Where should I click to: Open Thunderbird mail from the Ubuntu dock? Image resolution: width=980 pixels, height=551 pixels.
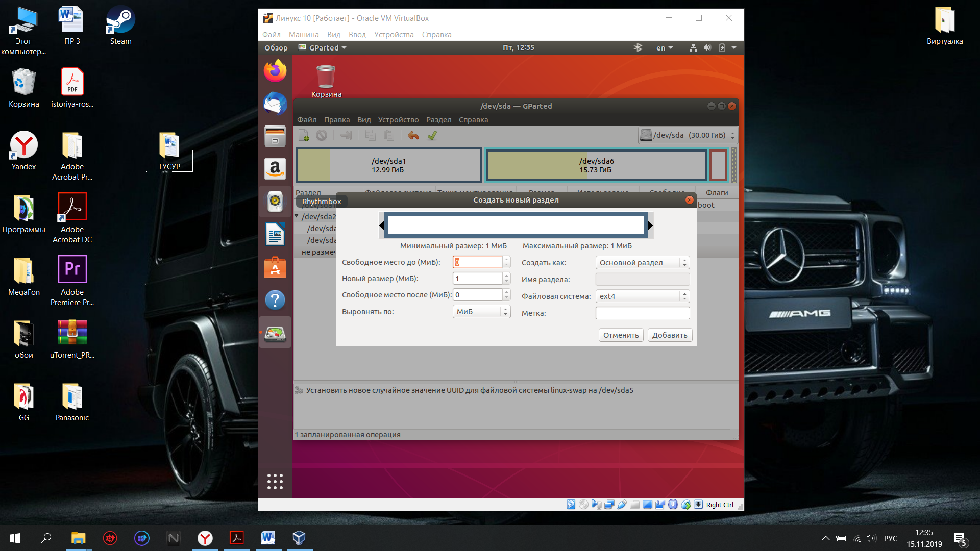(275, 104)
